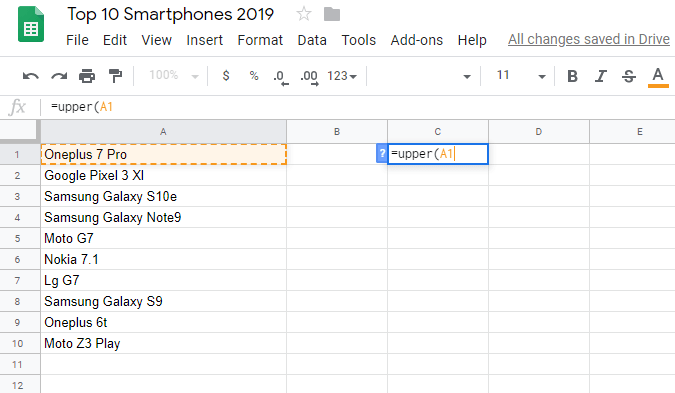Screen dimensions: 675x393
Task: Open the File menu
Action: 77,40
